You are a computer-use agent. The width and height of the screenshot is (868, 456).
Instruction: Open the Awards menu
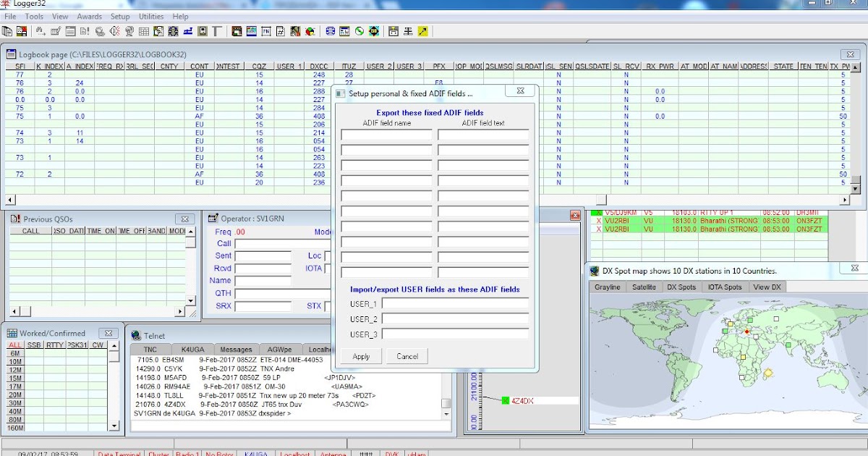[x=90, y=16]
